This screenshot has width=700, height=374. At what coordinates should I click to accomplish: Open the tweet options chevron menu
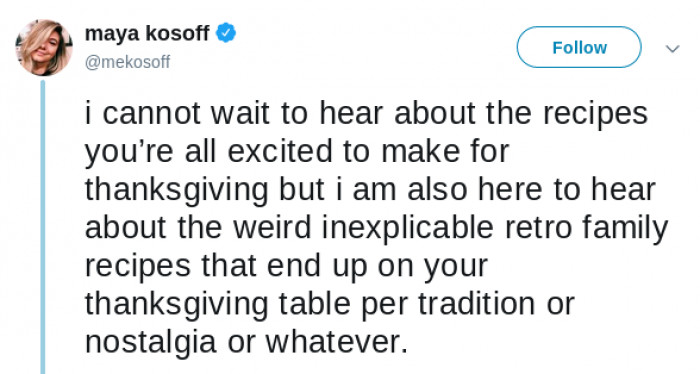[x=672, y=48]
